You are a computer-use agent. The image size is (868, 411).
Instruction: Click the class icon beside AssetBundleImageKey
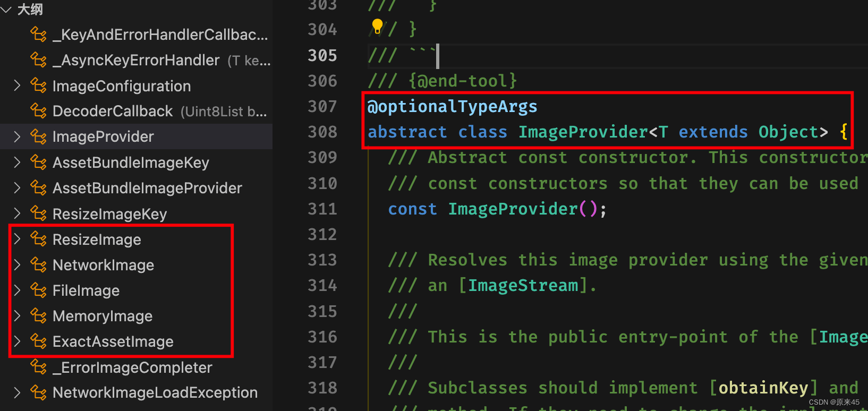click(38, 162)
